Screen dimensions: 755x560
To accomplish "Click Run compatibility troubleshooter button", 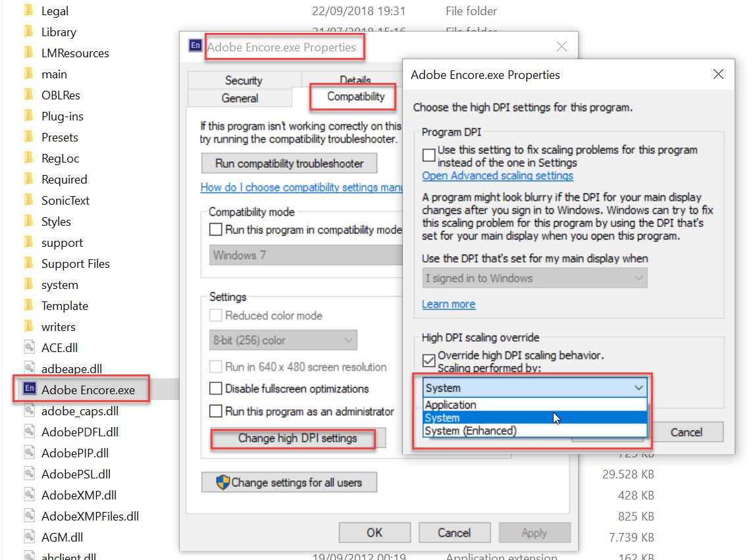I will coord(291,163).
